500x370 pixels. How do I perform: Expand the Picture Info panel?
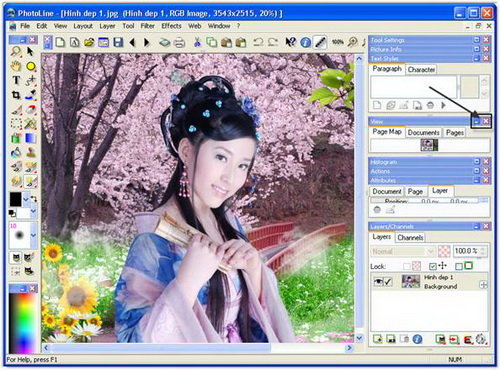(477, 49)
